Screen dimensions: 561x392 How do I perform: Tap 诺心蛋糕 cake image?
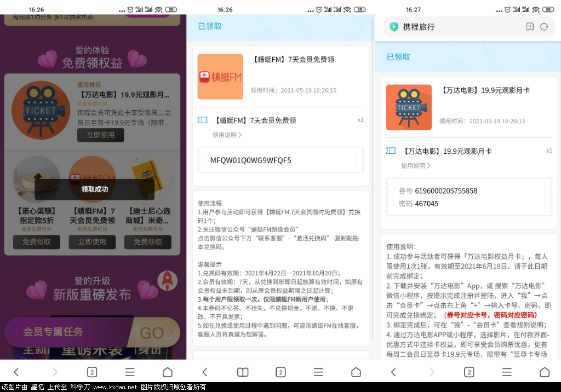(37, 179)
